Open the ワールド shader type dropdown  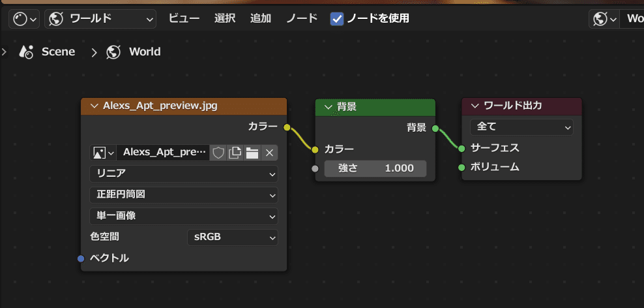click(x=100, y=19)
